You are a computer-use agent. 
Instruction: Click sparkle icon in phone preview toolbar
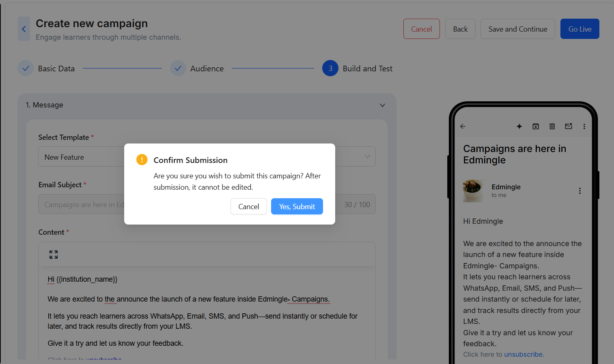(519, 126)
